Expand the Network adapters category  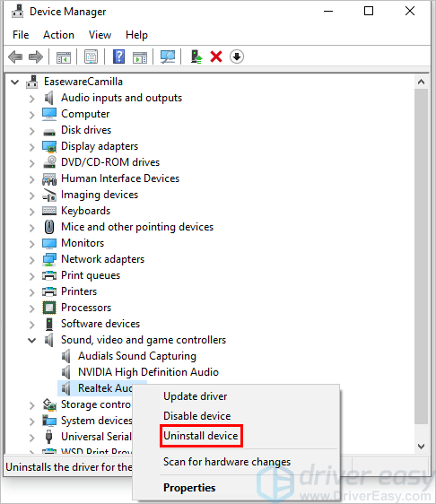click(x=31, y=260)
